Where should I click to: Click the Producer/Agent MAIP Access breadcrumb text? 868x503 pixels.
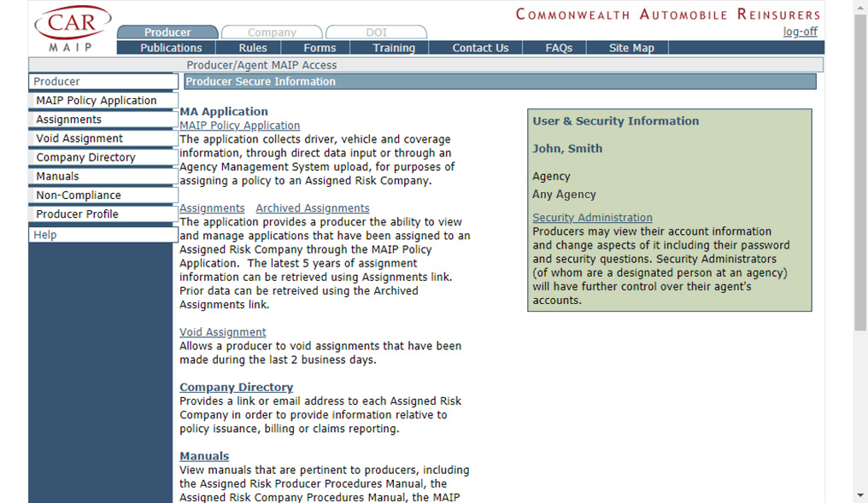261,65
